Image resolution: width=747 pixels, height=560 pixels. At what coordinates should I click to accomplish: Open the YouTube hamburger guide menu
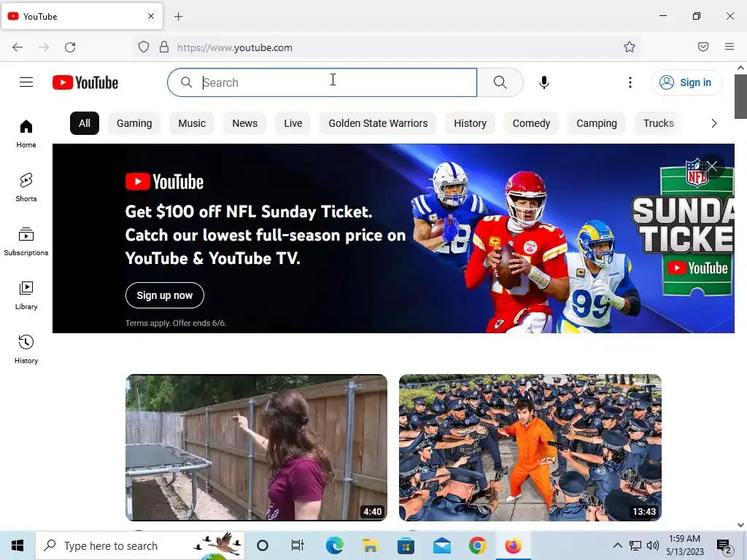point(26,82)
